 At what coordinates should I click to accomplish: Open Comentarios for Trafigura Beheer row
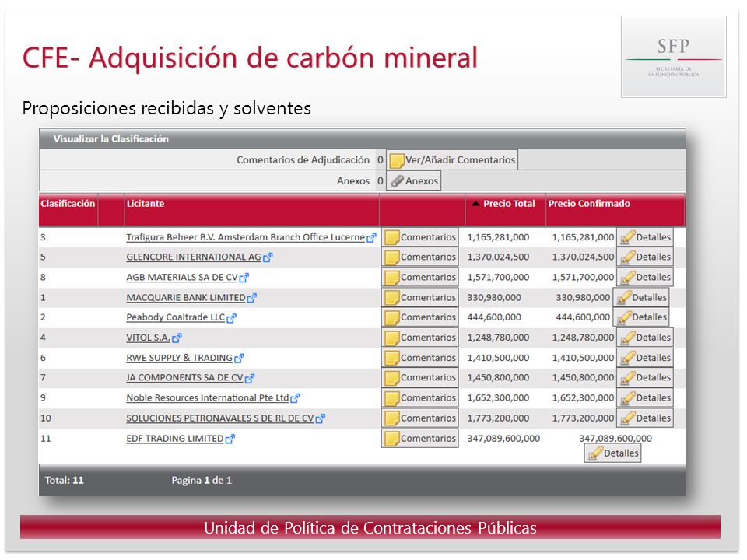coord(419,237)
